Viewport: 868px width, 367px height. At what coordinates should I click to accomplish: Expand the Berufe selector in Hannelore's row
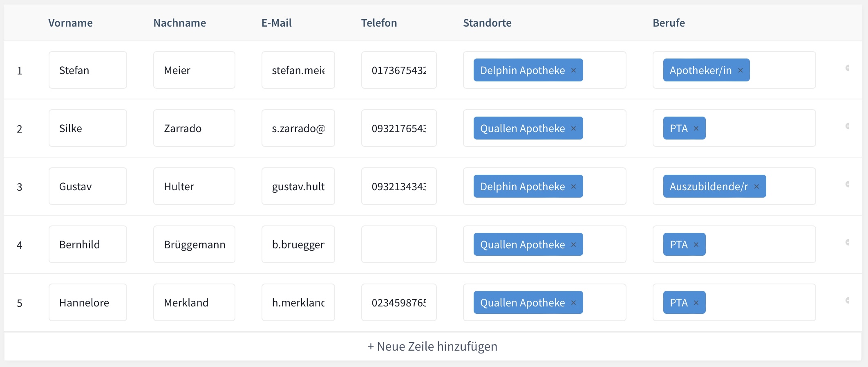click(759, 303)
